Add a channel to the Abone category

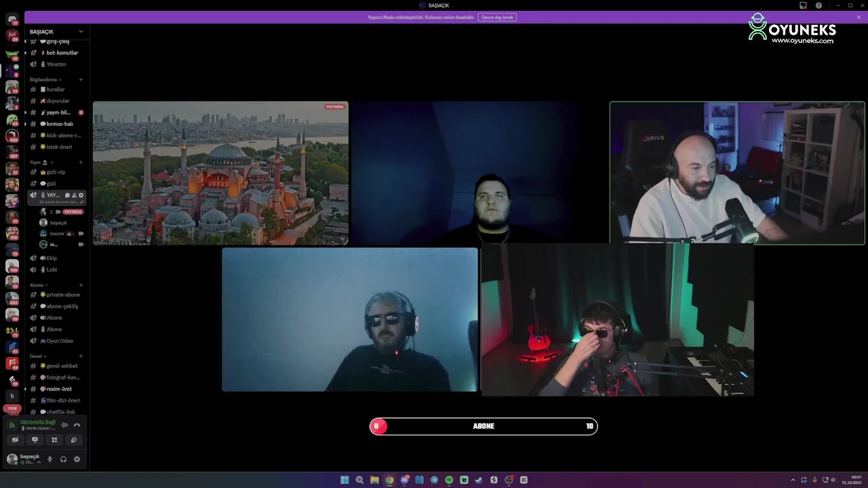click(x=81, y=285)
